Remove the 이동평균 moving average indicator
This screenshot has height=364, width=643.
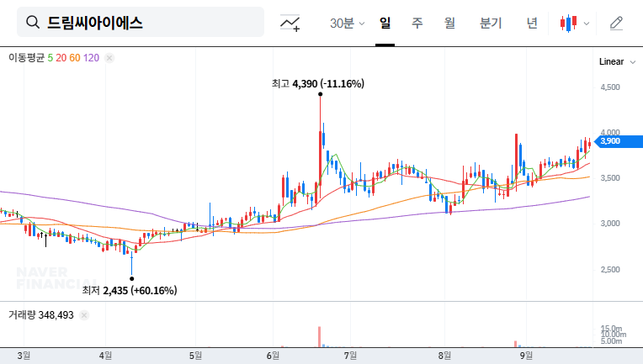pyautogui.click(x=109, y=58)
